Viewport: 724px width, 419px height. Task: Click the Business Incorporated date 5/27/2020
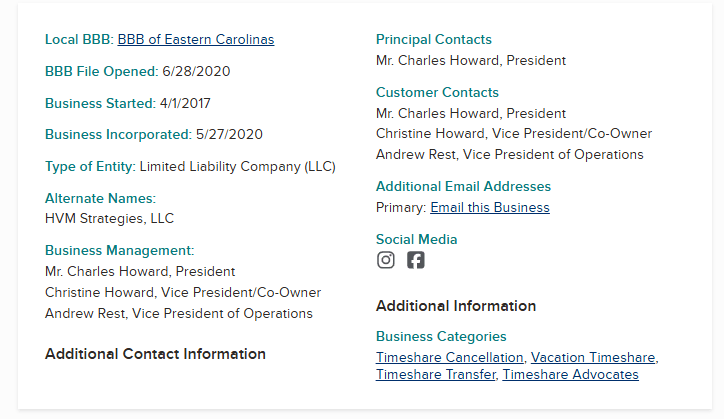pos(229,134)
